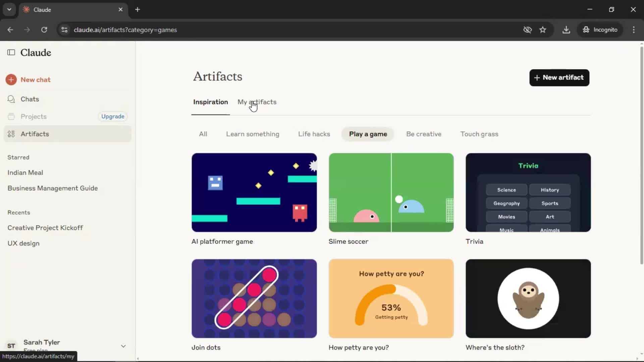The image size is (644, 362).
Task: Click the crossed-eye tracking protection icon
Action: (x=527, y=30)
